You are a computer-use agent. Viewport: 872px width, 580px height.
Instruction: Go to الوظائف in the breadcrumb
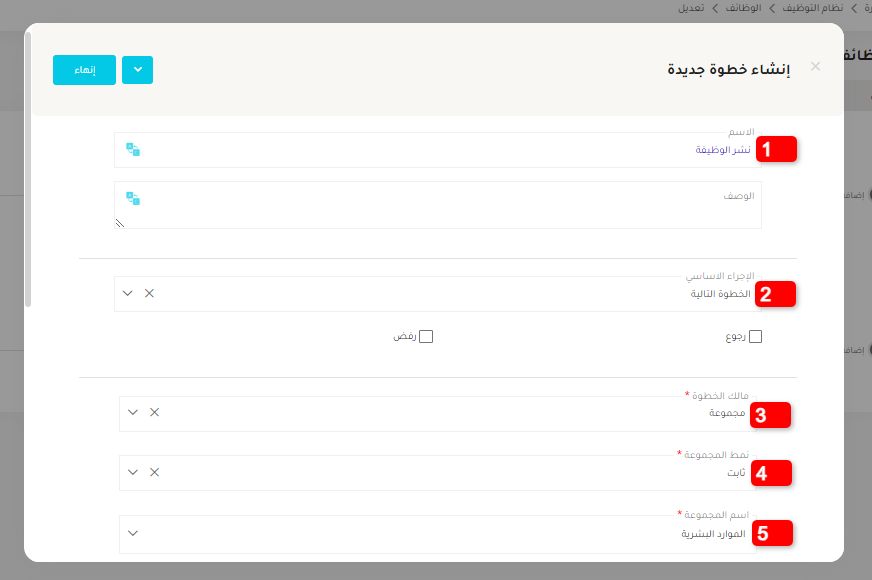pos(741,7)
